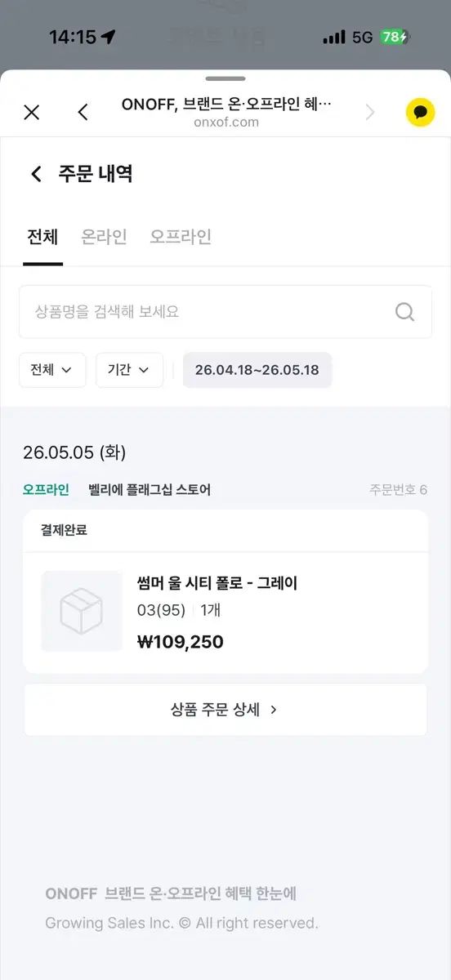
Task: Open 상품 주문 상세 details
Action: [x=225, y=710]
